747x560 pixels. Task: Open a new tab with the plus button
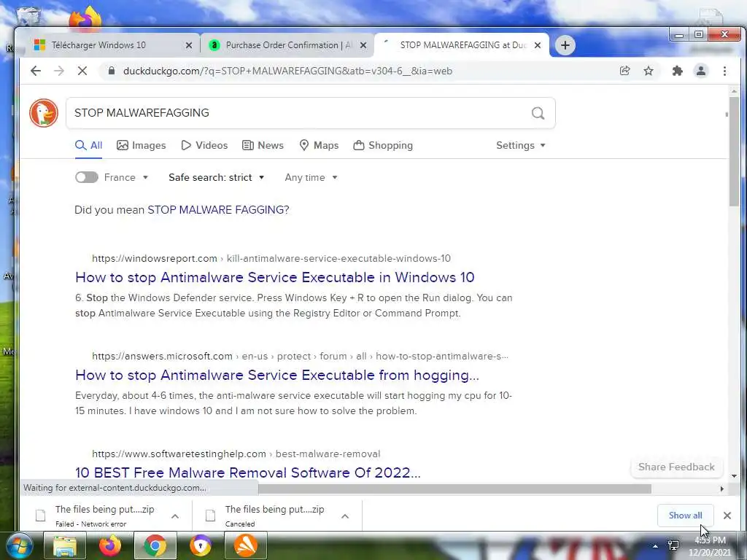(x=565, y=45)
